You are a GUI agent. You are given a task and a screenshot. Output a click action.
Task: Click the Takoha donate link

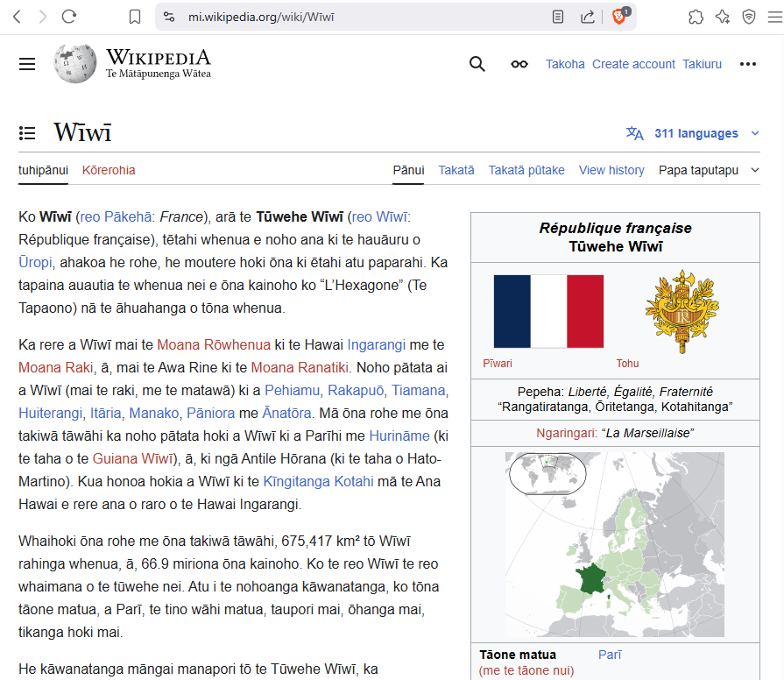coord(565,64)
